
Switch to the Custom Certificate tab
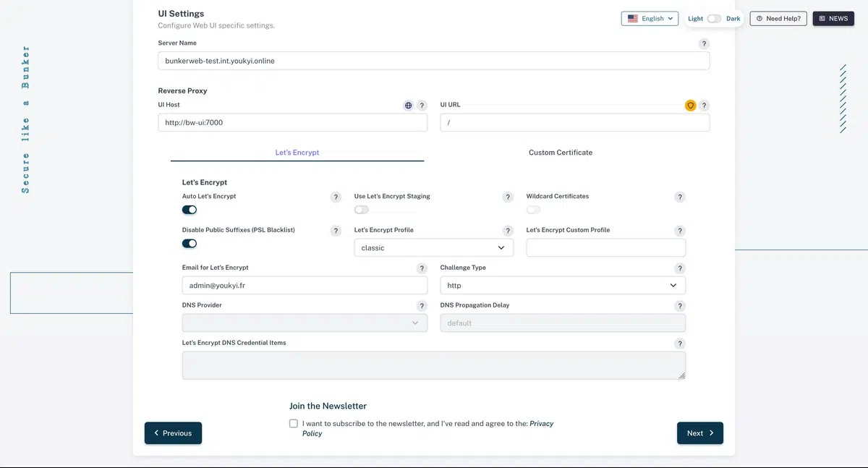560,153
